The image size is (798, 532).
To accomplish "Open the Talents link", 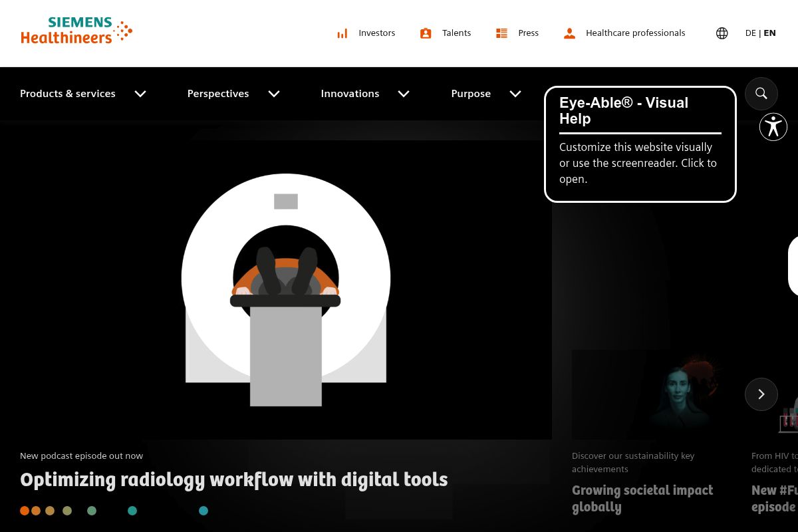I will [457, 33].
